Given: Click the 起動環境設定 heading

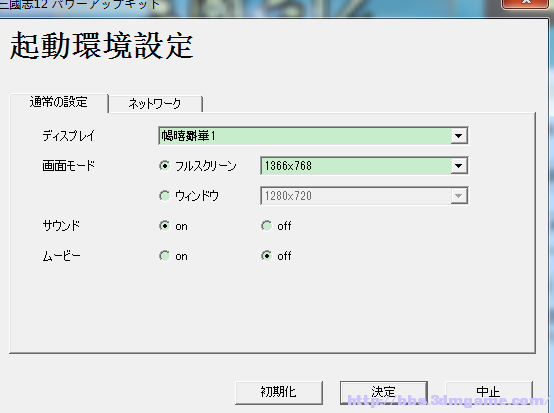Looking at the screenshot, I should point(101,46).
